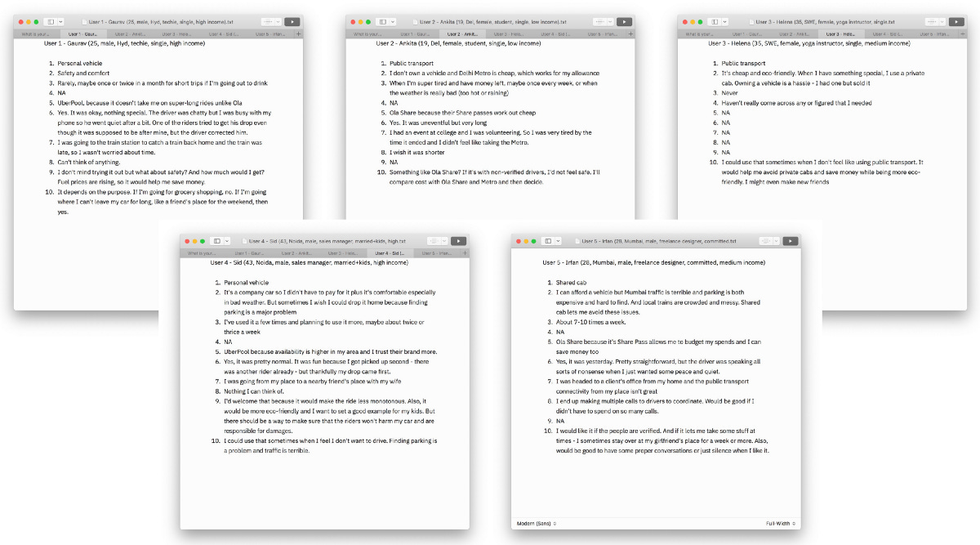Click document icon in User 4 Sid title bar
The width and height of the screenshot is (980, 545).
click(243, 241)
